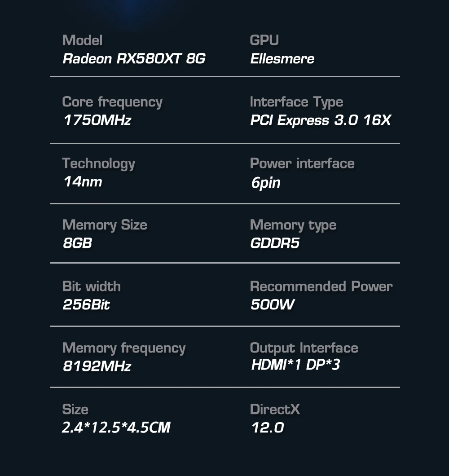Click the Technology label
This screenshot has height=476, width=449.
click(x=99, y=164)
